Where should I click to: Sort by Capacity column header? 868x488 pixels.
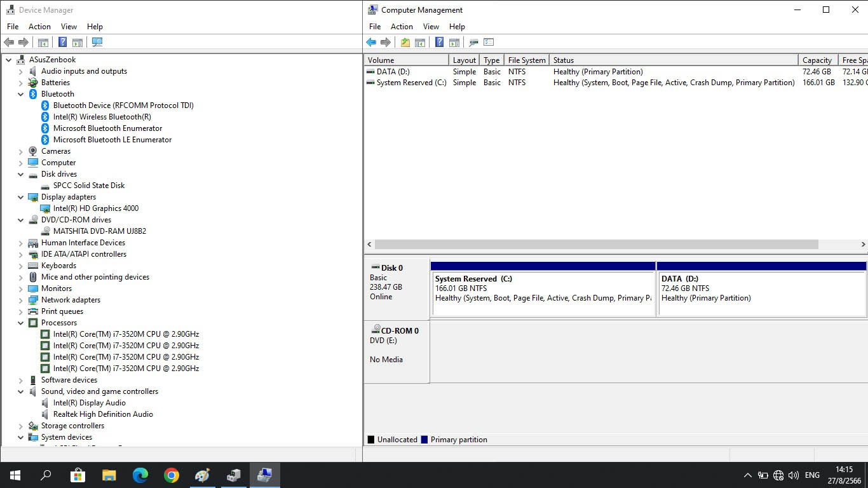pyautogui.click(x=818, y=60)
